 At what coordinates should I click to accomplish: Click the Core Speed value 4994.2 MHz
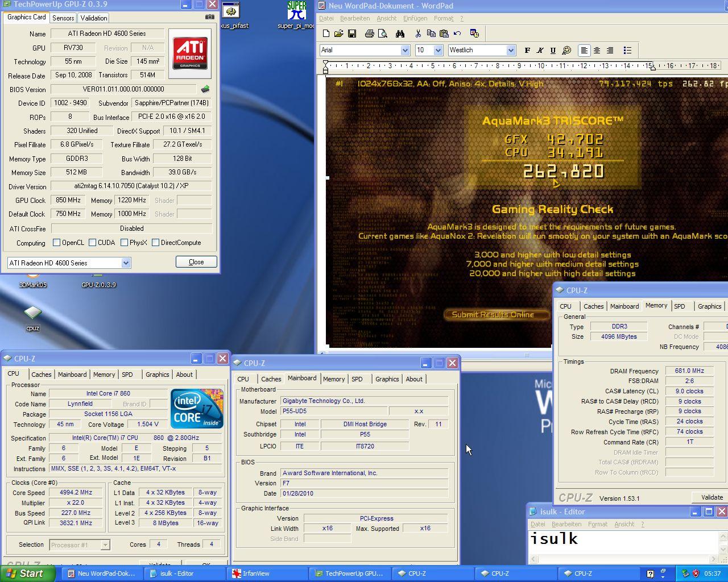point(76,493)
